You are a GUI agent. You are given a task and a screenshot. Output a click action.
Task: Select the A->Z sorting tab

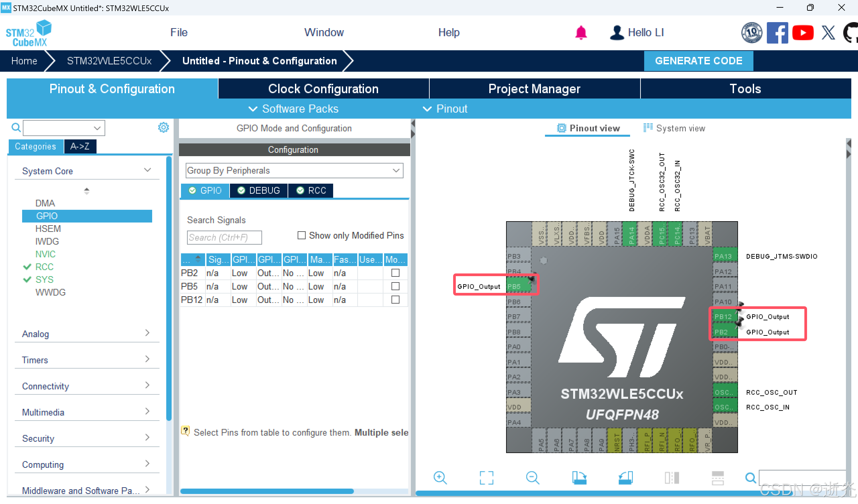[x=80, y=146]
